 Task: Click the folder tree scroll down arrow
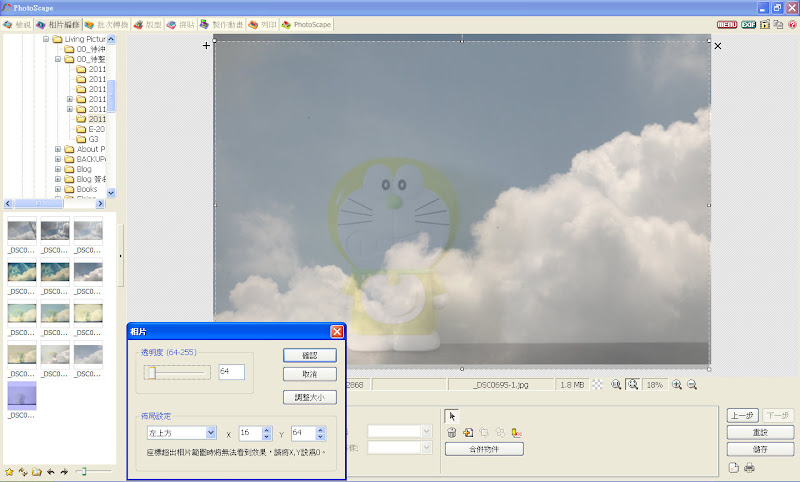[x=111, y=192]
